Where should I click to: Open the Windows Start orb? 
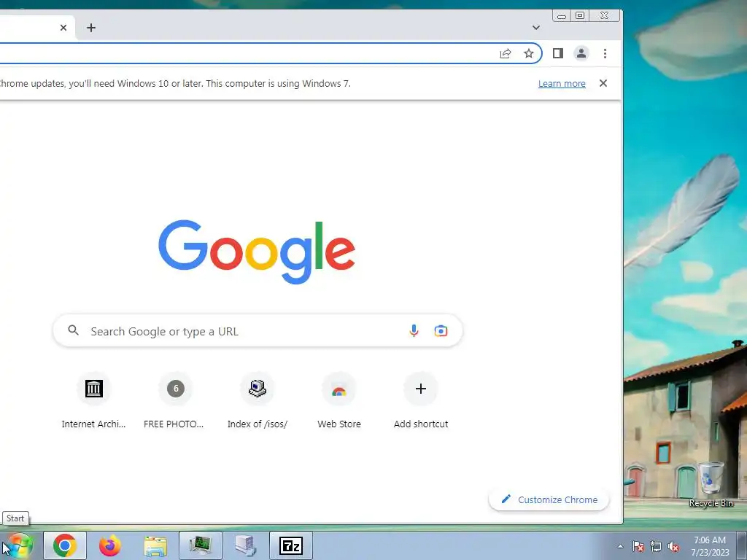[x=19, y=545]
